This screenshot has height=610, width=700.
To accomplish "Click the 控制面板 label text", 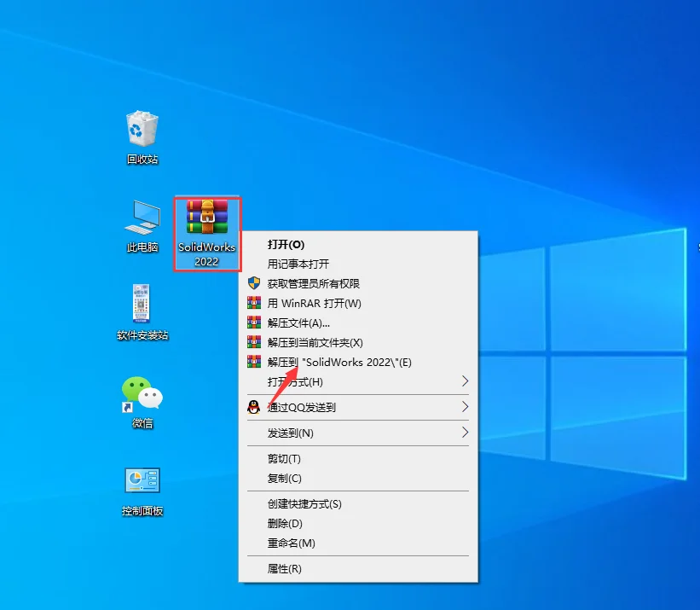I will pyautogui.click(x=142, y=511).
